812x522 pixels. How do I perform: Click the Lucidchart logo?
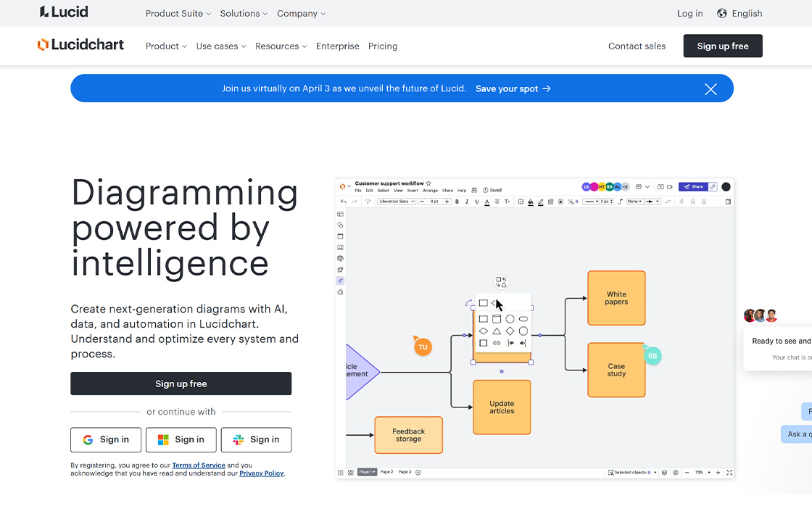tap(80, 45)
